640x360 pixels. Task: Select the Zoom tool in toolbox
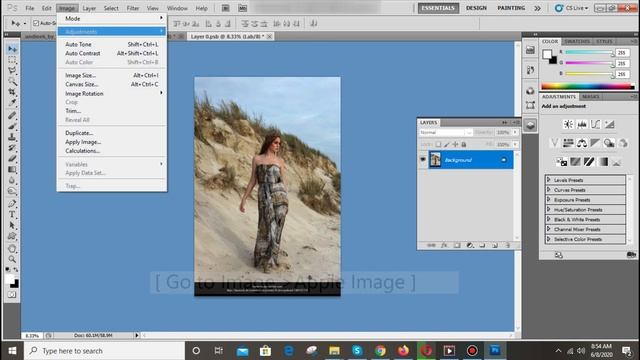click(12, 259)
